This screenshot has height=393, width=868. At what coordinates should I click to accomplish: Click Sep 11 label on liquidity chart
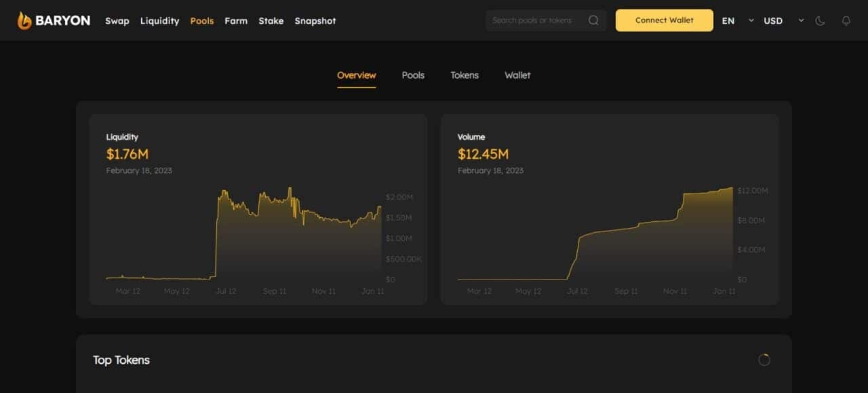[x=275, y=291]
